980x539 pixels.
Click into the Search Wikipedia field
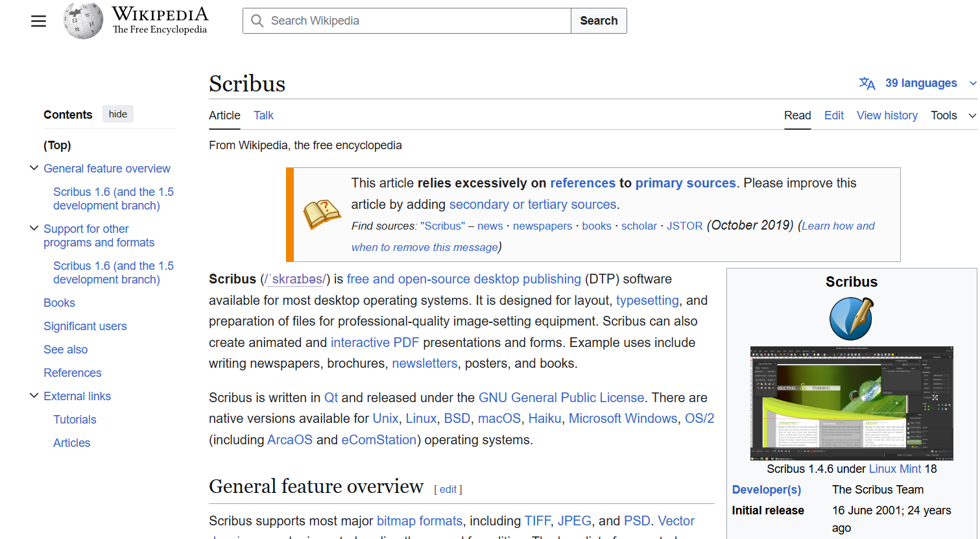pyautogui.click(x=415, y=21)
